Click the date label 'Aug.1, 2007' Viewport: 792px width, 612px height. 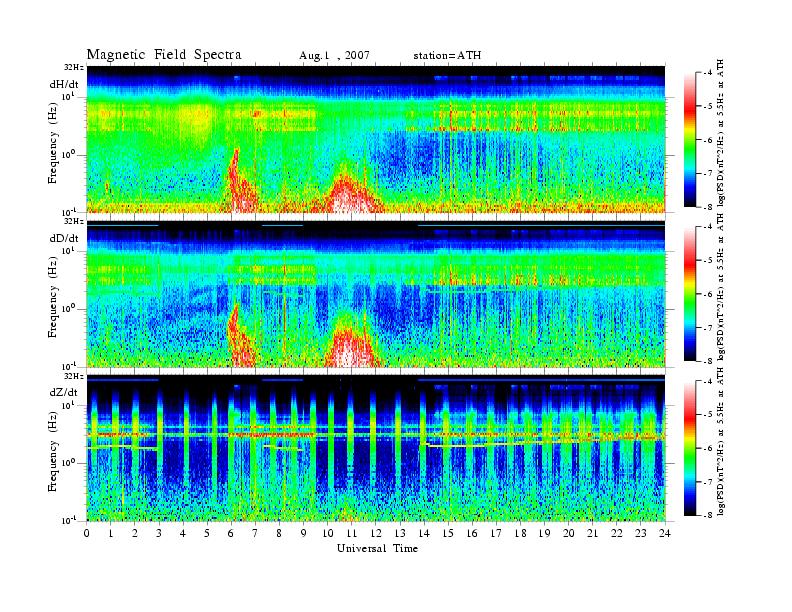[334, 56]
